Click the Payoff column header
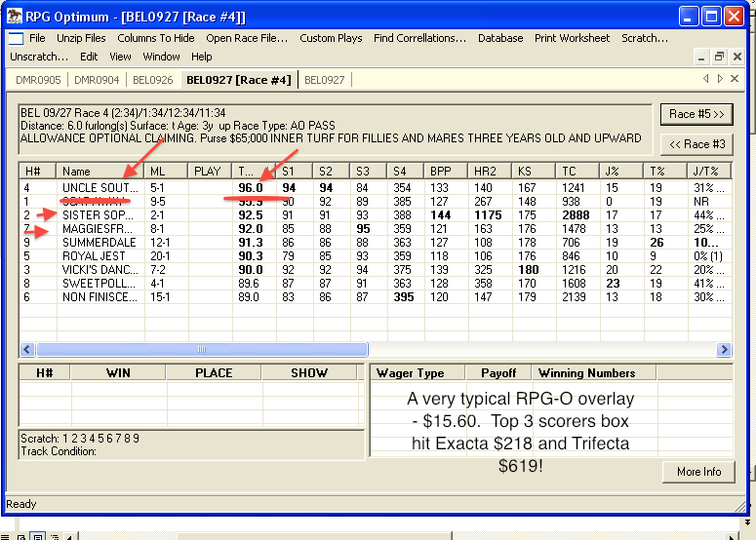The width and height of the screenshot is (756, 540). click(x=498, y=373)
